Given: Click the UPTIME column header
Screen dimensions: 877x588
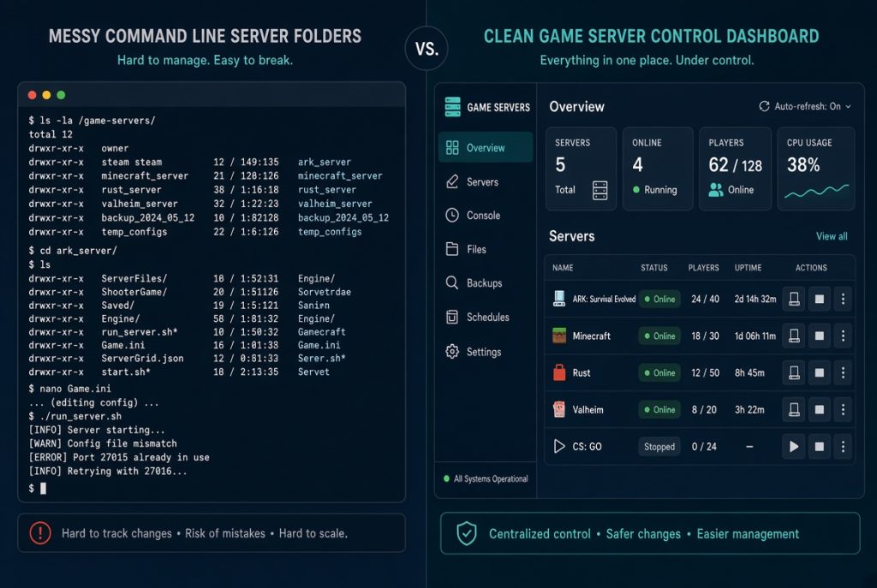Looking at the screenshot, I should point(748,268).
